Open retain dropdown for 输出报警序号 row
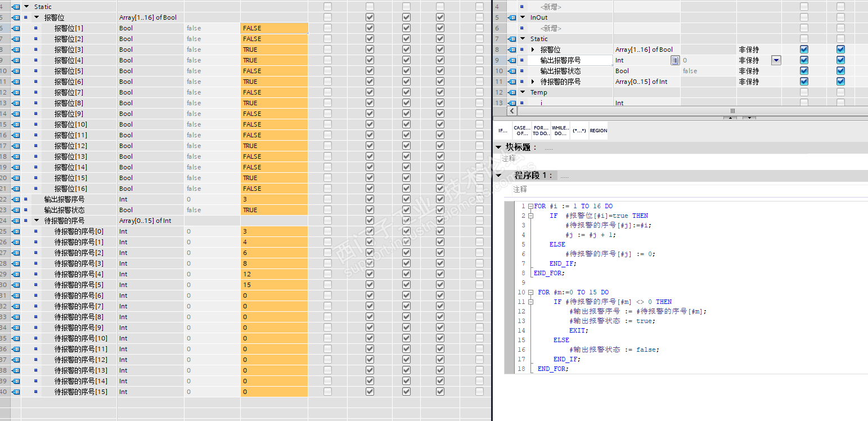 point(776,60)
